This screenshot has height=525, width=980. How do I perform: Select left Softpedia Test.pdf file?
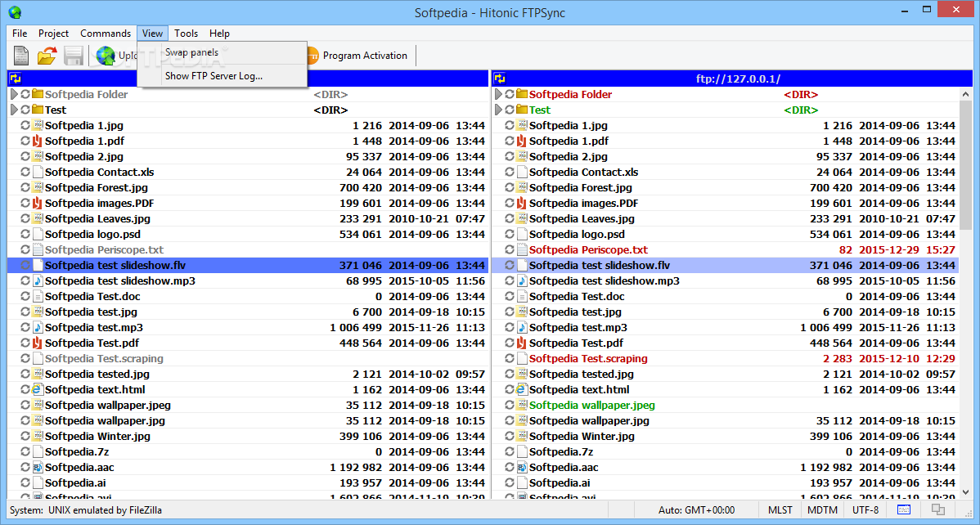tap(92, 343)
